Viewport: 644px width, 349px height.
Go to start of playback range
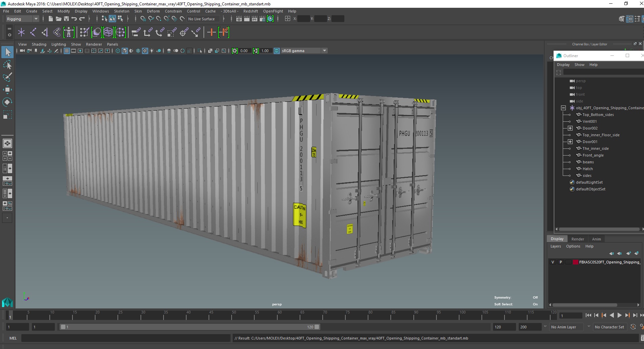588,315
